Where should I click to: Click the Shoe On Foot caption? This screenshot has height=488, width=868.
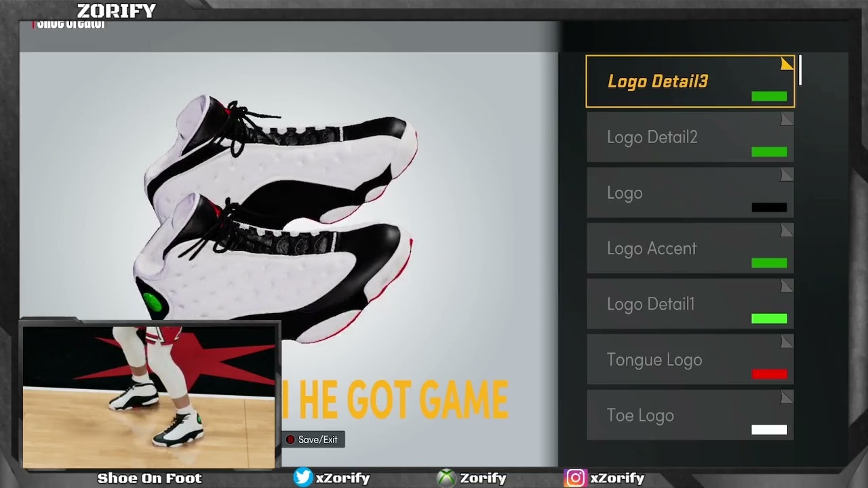149,479
